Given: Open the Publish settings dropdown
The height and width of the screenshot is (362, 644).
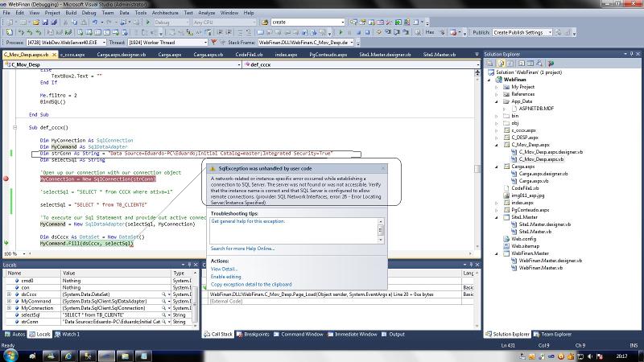Looking at the screenshot, I should [551, 32].
